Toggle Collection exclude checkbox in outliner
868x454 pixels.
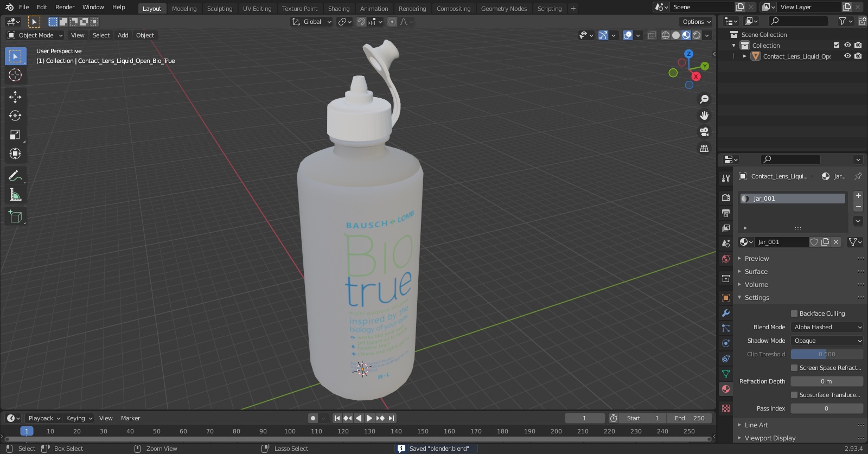point(837,46)
